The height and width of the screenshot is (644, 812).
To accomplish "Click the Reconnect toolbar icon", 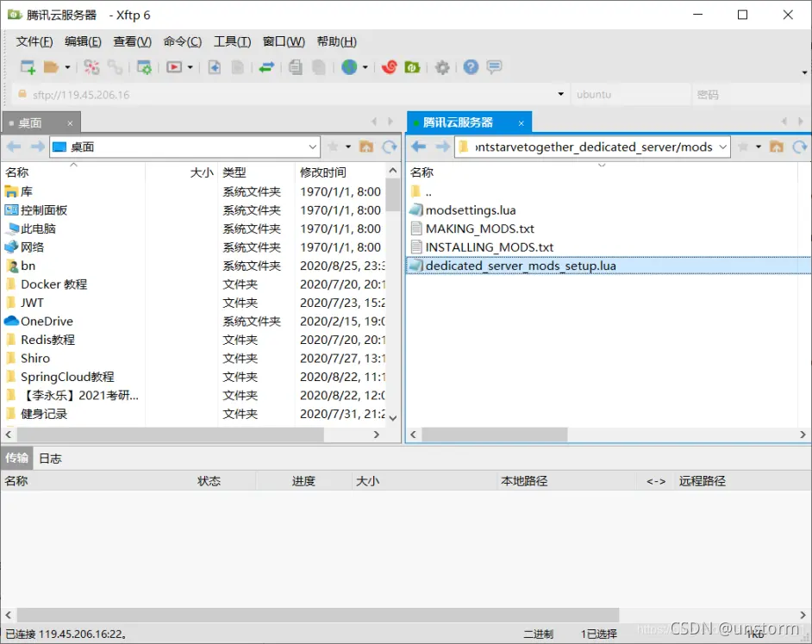I will pos(91,67).
